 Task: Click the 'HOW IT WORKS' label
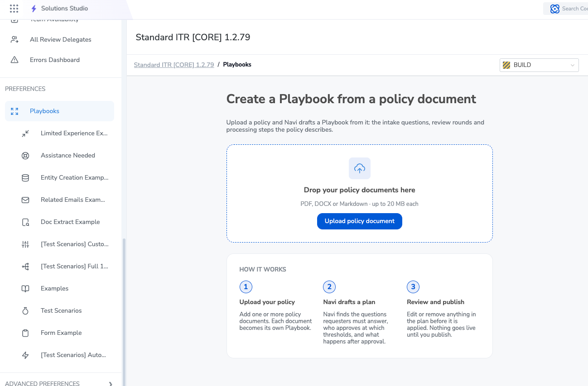[263, 269]
